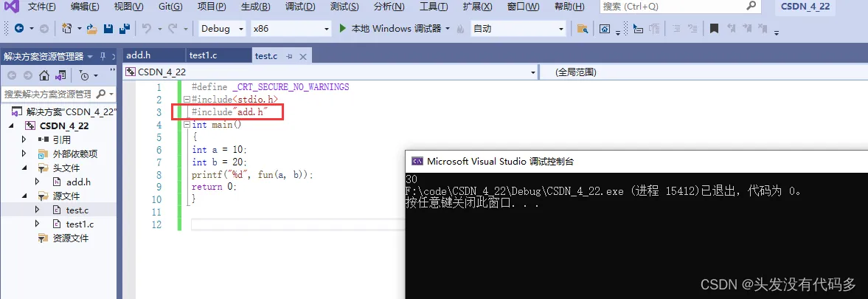Click the increase indent icon

(x=692, y=28)
